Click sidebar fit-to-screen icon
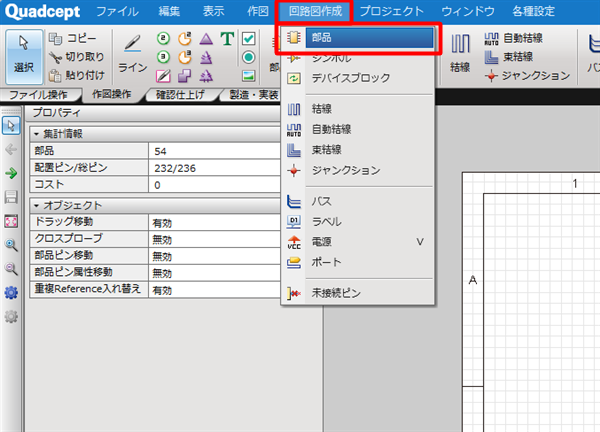The width and height of the screenshot is (600, 432). click(x=11, y=221)
